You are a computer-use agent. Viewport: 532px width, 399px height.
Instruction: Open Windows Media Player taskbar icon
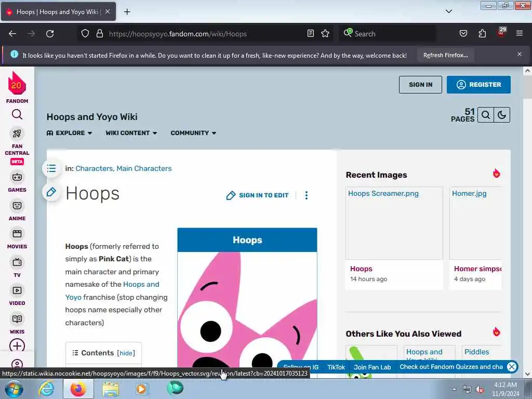point(141,389)
